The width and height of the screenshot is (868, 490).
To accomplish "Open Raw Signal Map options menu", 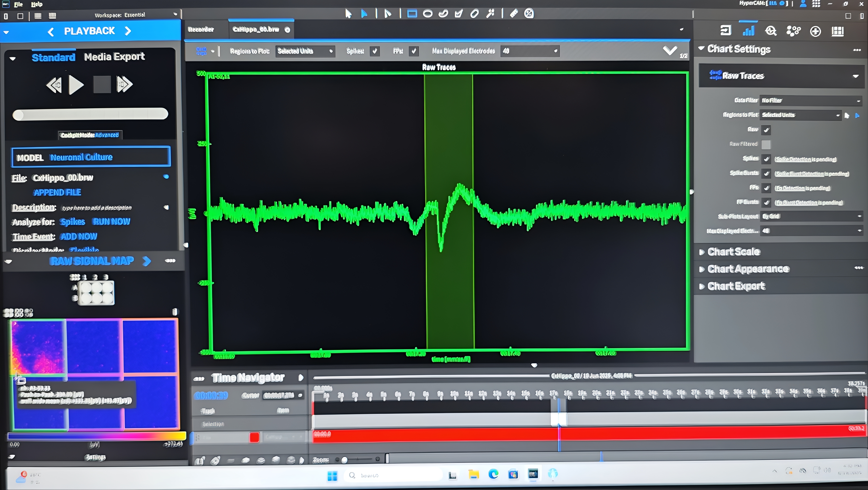I will pos(170,260).
